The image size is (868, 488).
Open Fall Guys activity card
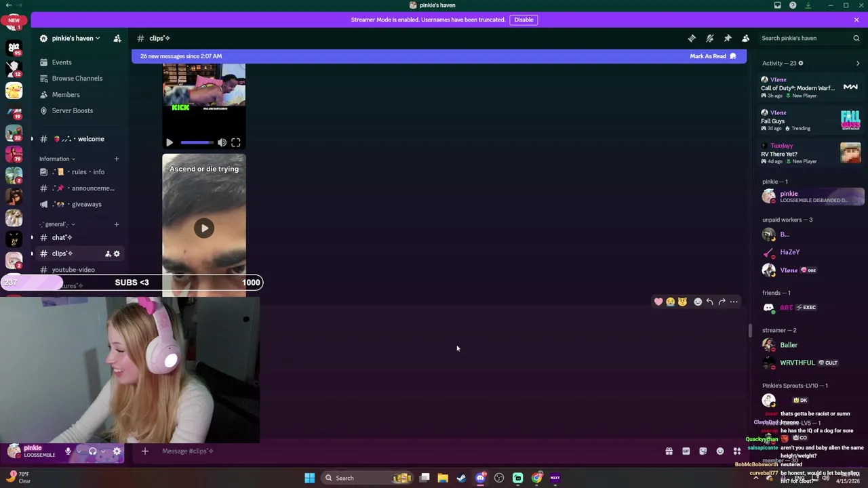tap(811, 121)
